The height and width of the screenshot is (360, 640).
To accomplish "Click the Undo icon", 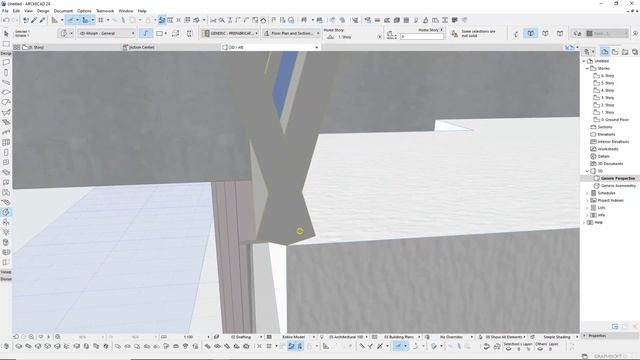I will coord(6,20).
